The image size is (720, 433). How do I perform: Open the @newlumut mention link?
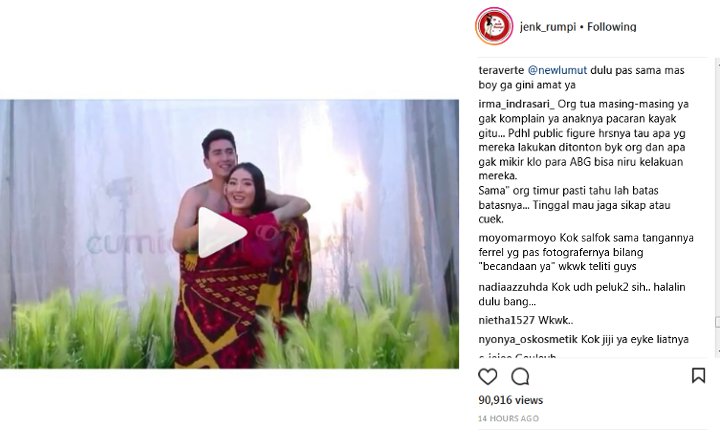pyautogui.click(x=557, y=70)
